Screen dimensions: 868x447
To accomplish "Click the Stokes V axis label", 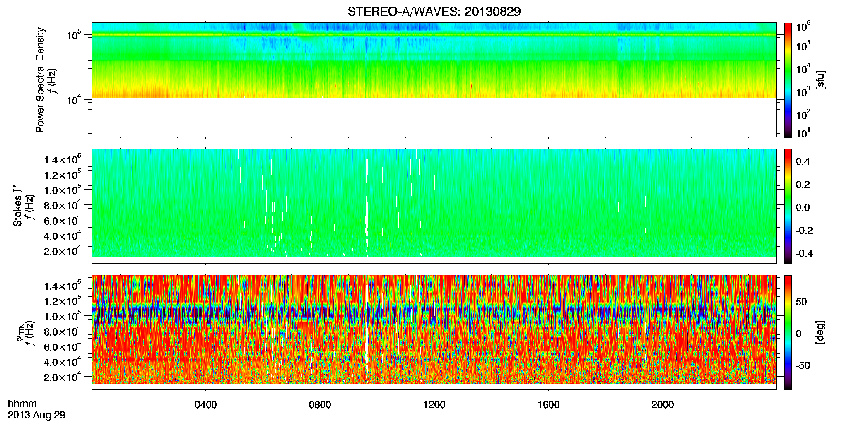I will 17,206.
